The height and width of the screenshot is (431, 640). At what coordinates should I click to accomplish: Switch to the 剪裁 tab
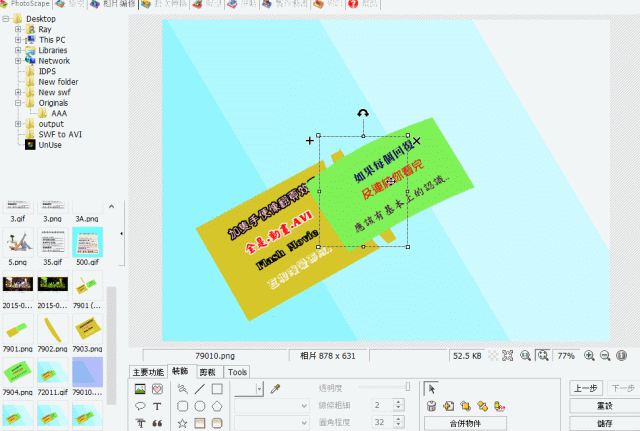[x=208, y=372]
